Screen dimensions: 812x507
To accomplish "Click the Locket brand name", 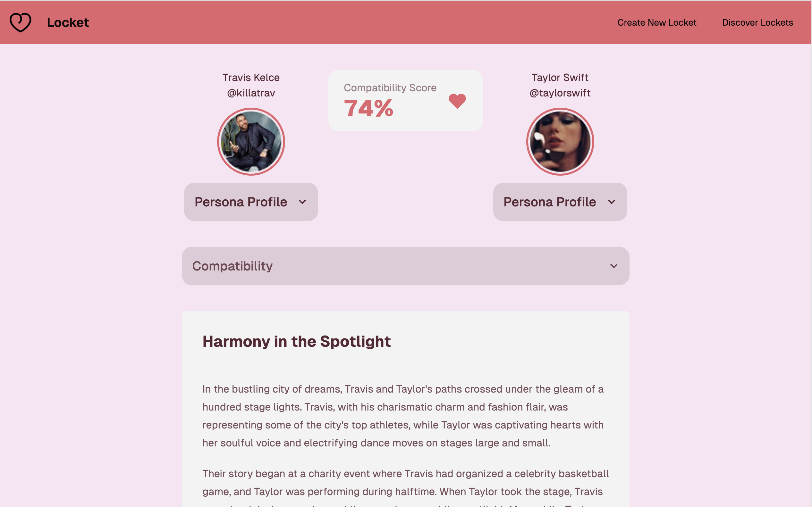I will pyautogui.click(x=68, y=22).
